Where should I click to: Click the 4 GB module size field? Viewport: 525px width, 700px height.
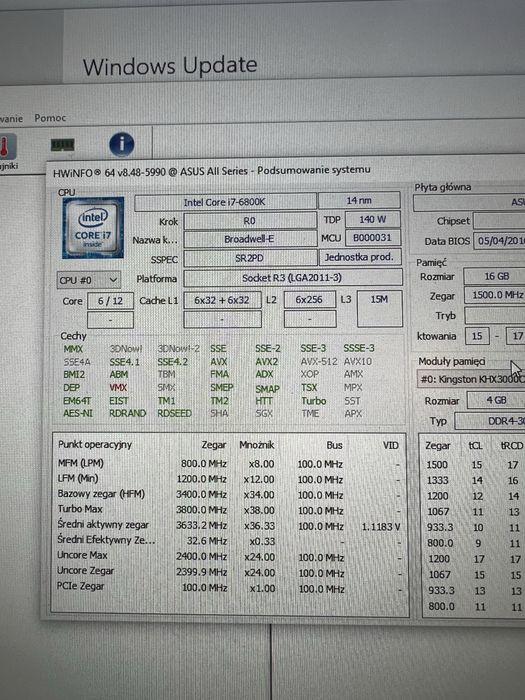[496, 400]
